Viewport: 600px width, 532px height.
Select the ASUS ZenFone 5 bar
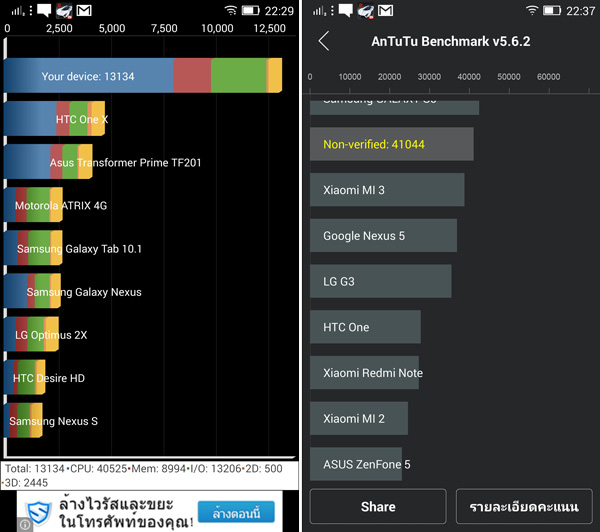(x=356, y=464)
